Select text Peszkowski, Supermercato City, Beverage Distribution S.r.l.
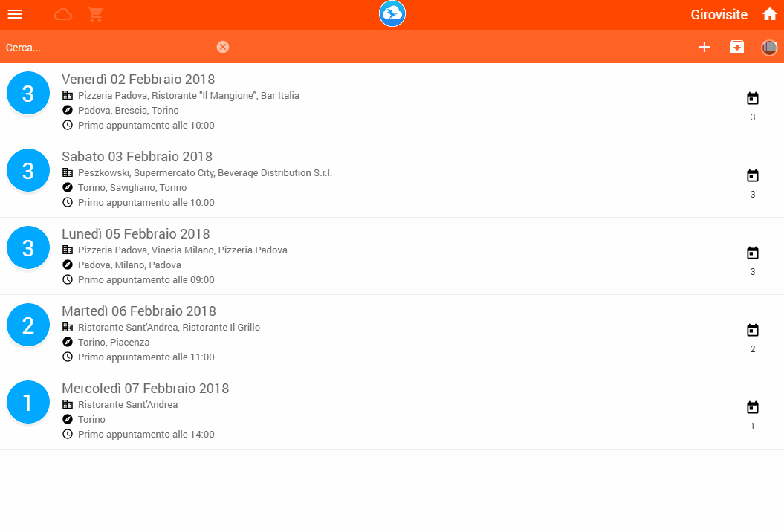Viewport: 784px width, 532px height. click(x=205, y=173)
